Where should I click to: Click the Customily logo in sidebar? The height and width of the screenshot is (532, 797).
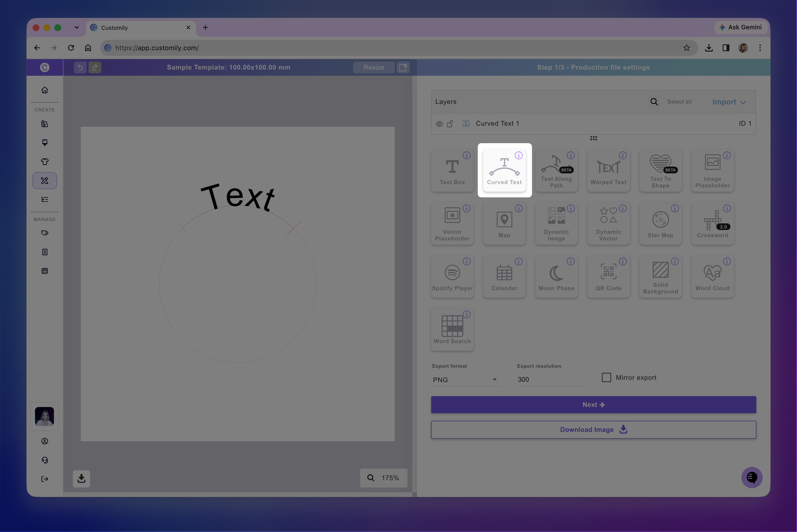(45, 67)
